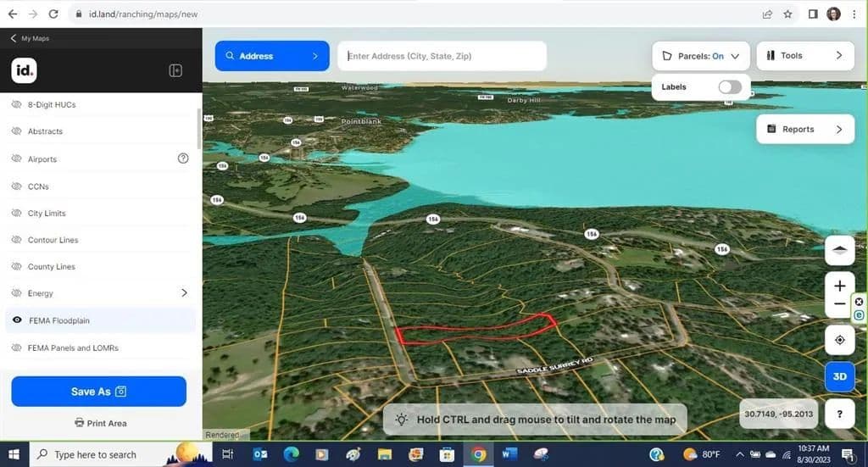Zoom in with the plus button
868x467 pixels.
click(839, 286)
